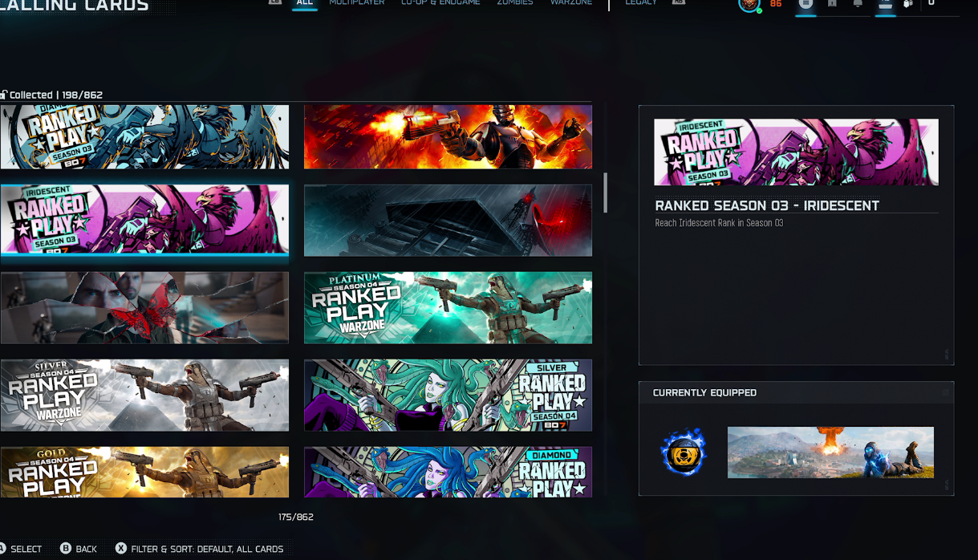
Task: Switch to the WARZONE tab
Action: click(x=571, y=3)
